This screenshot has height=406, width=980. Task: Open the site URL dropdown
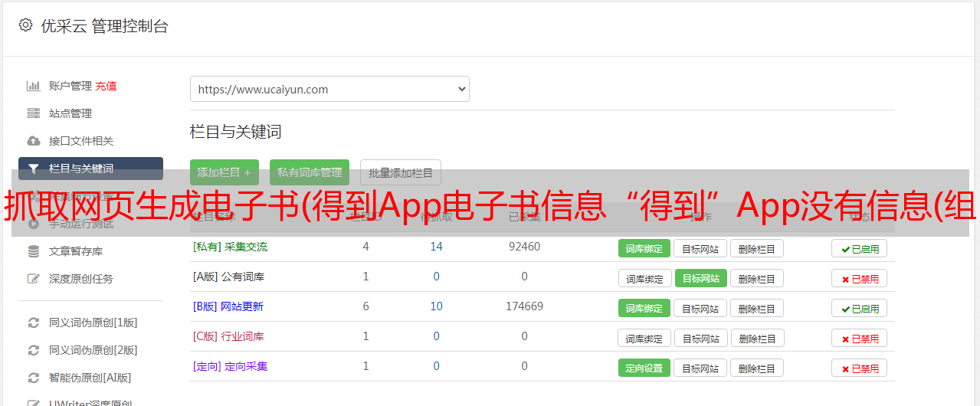coord(329,89)
